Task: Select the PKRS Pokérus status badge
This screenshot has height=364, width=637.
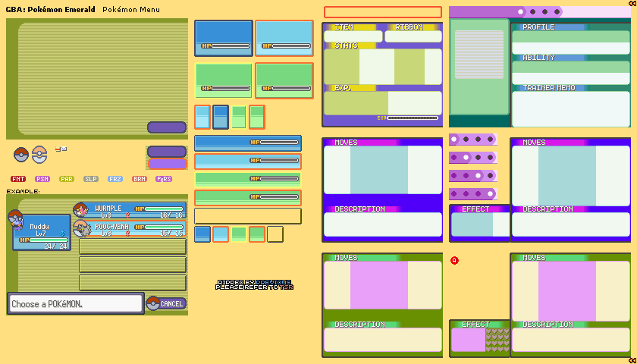Action: 164,179
